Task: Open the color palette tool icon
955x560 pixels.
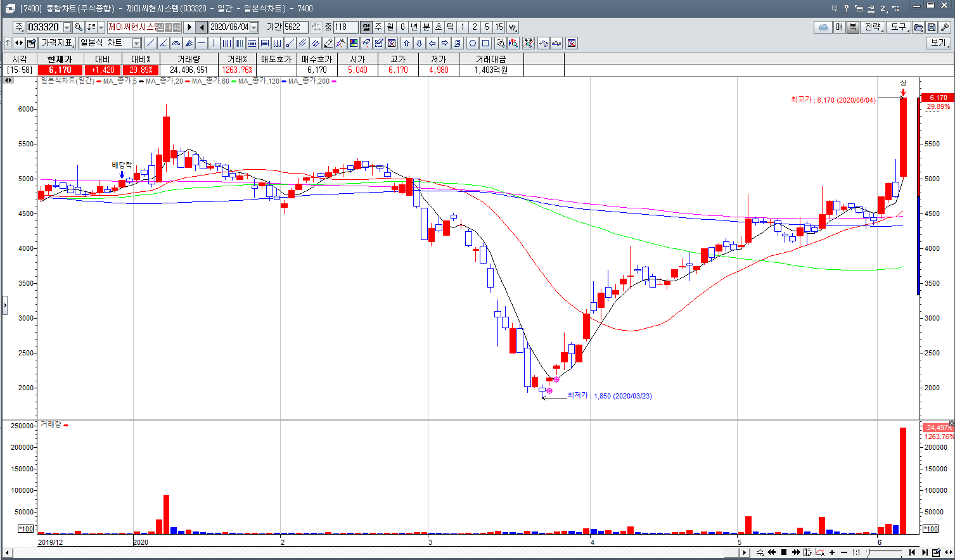Action: [x=353, y=43]
